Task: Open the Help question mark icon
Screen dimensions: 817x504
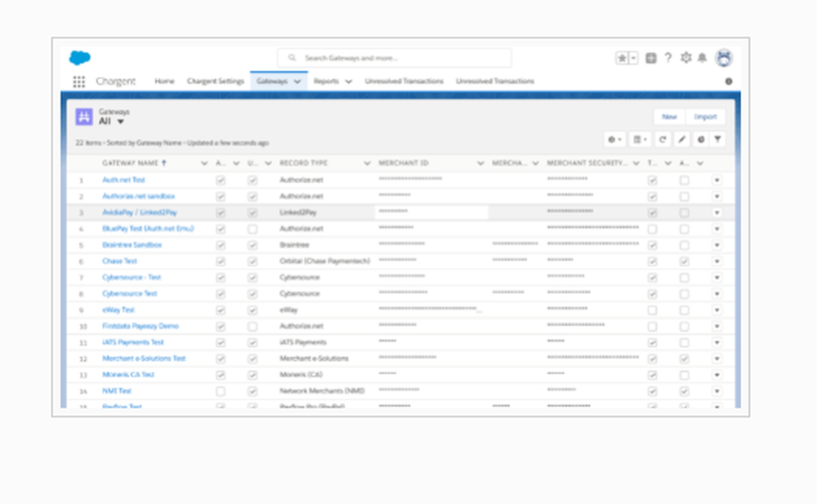Action: [x=668, y=58]
